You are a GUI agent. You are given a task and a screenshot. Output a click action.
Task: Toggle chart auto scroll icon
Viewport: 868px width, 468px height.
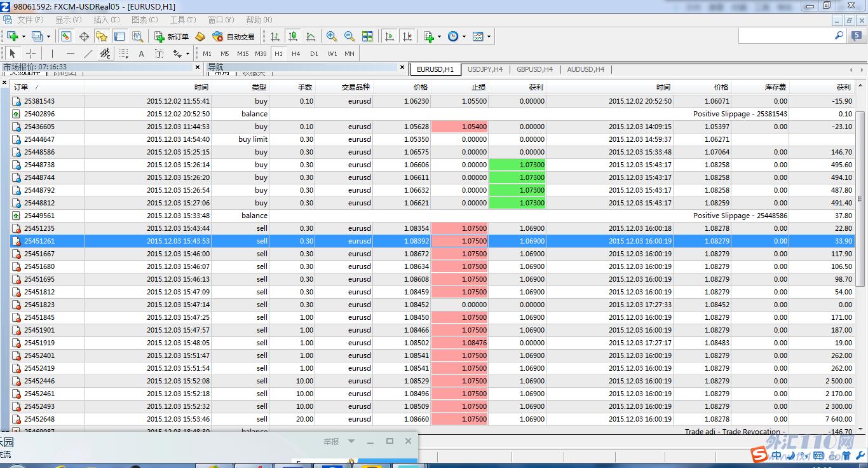pyautogui.click(x=390, y=36)
